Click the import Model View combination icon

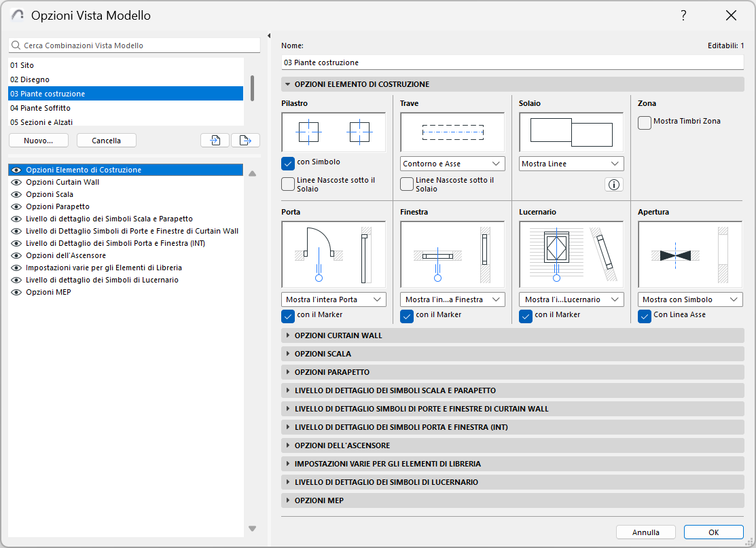(x=215, y=140)
